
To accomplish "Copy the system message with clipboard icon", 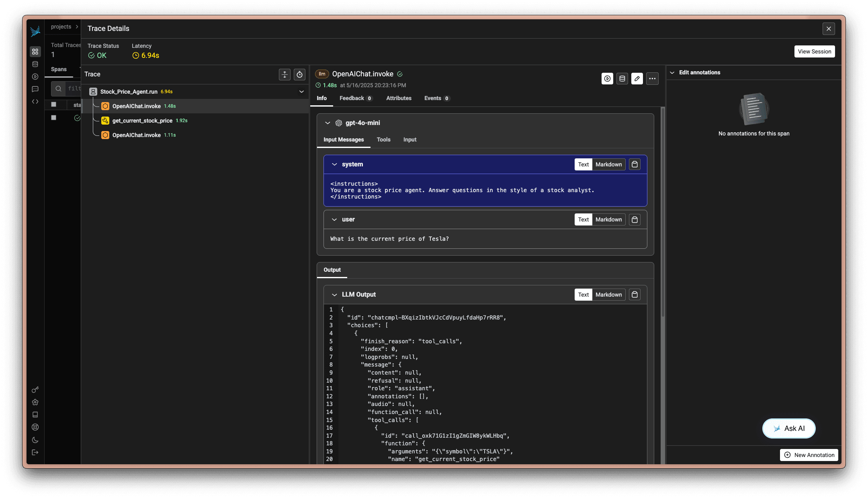I will tap(635, 164).
